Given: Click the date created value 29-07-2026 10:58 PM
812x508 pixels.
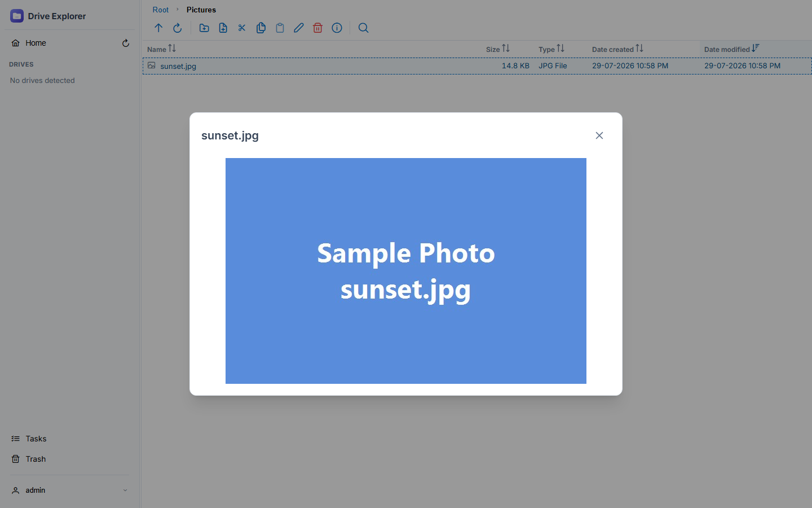Looking at the screenshot, I should [x=630, y=65].
